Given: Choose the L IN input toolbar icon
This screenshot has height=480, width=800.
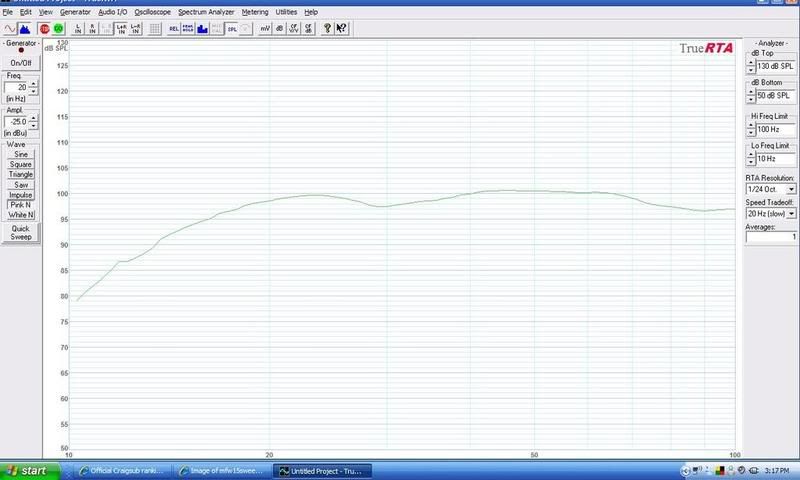Looking at the screenshot, I should pyautogui.click(x=78, y=29).
